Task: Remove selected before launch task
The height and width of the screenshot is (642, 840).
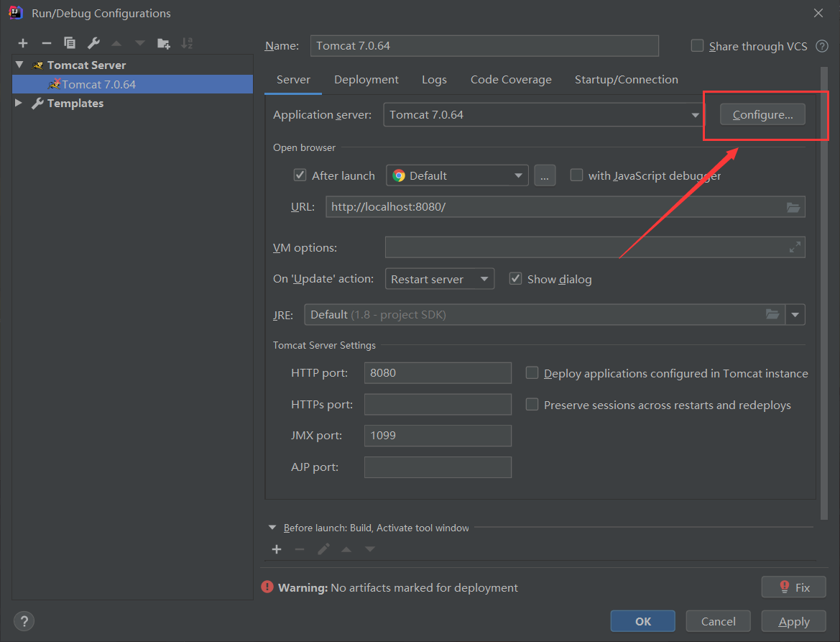Action: [x=300, y=549]
